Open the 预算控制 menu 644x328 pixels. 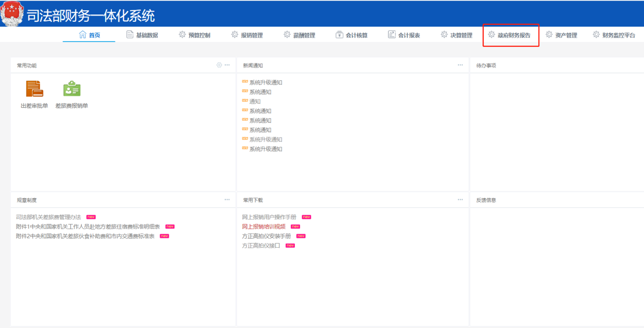coord(199,35)
